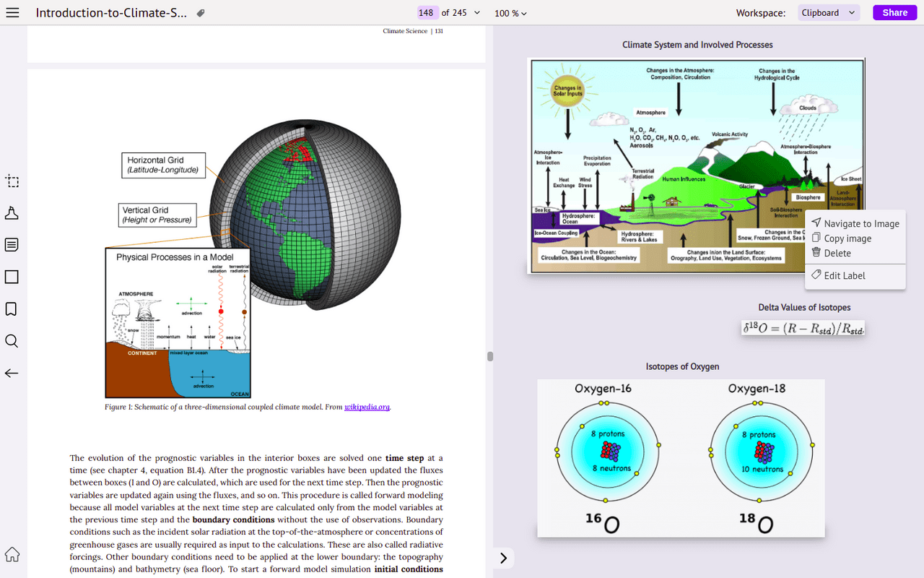Open the wikipedia.org link in caption
The width and height of the screenshot is (924, 578).
(367, 407)
